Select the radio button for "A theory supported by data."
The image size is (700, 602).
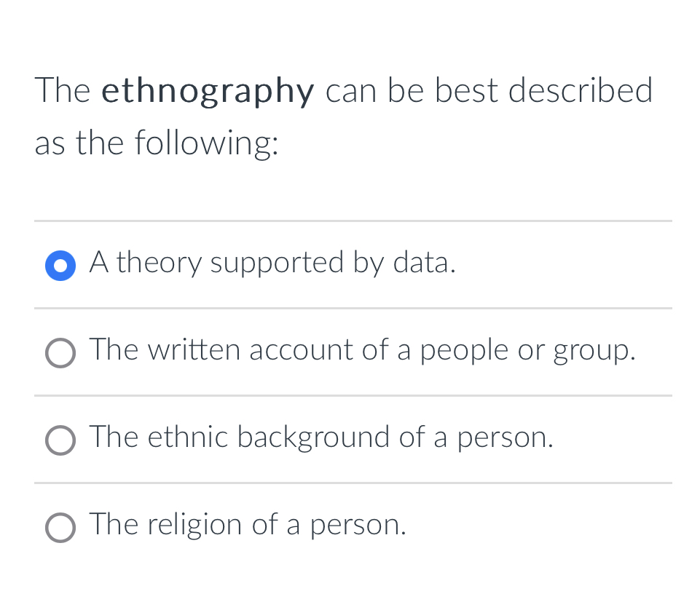click(60, 265)
